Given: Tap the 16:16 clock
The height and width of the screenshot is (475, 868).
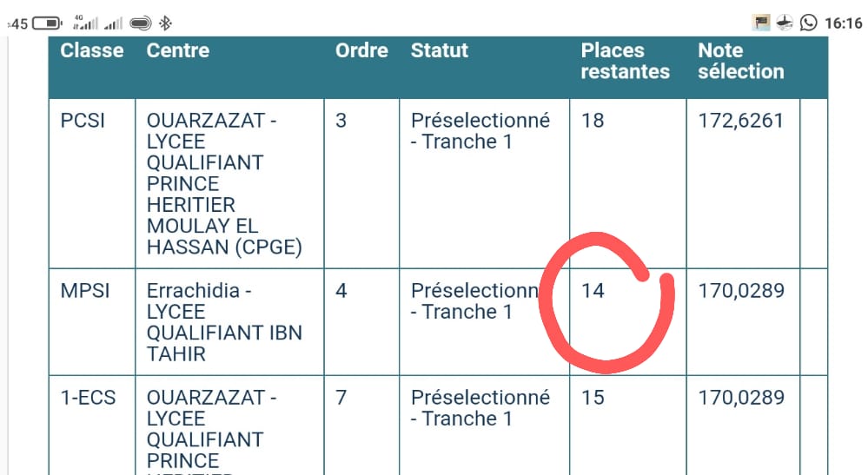Looking at the screenshot, I should click(844, 23).
